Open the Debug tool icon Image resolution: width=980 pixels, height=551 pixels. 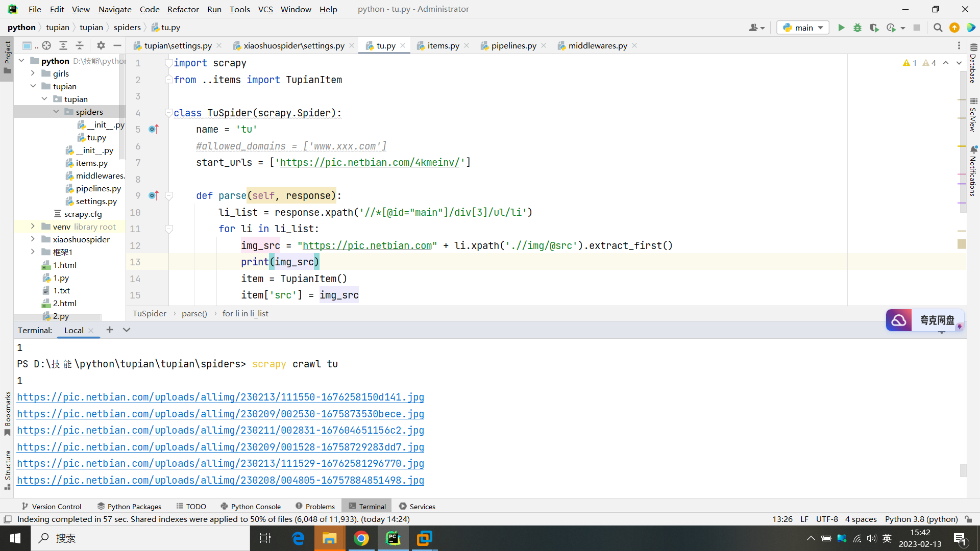tap(857, 28)
